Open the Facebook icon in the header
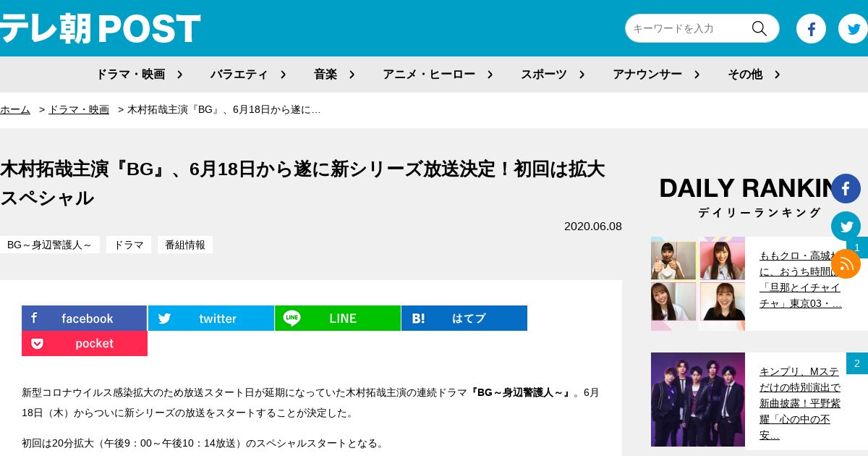Screen dimensions: 868x456 (x=811, y=29)
